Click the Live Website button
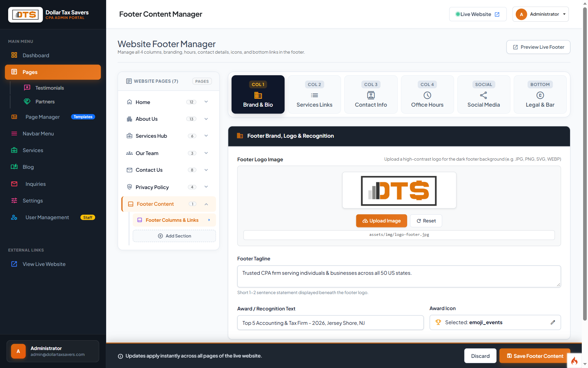The height and width of the screenshot is (368, 588). (x=478, y=14)
